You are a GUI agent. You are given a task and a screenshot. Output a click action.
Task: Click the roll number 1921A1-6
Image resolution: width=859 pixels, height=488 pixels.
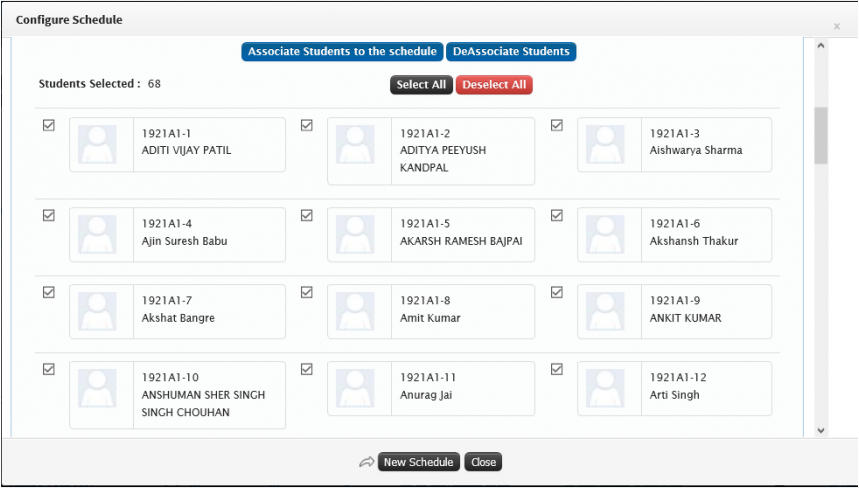(675, 223)
